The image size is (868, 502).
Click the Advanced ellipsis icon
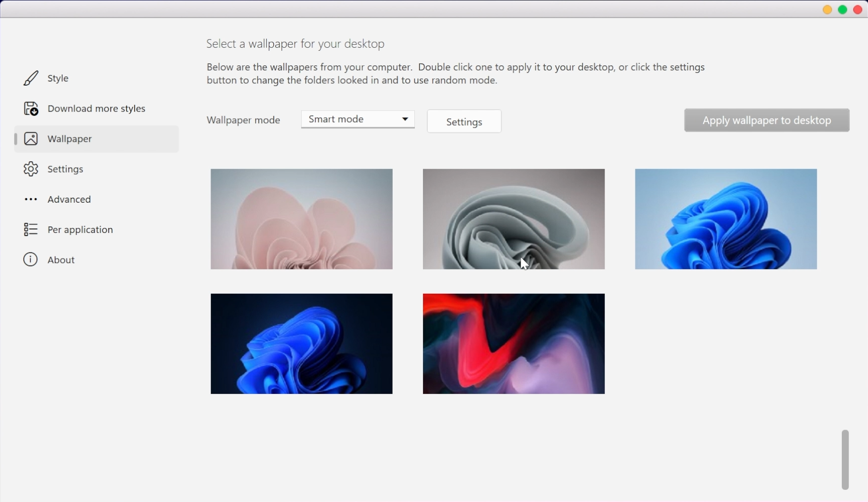click(31, 199)
